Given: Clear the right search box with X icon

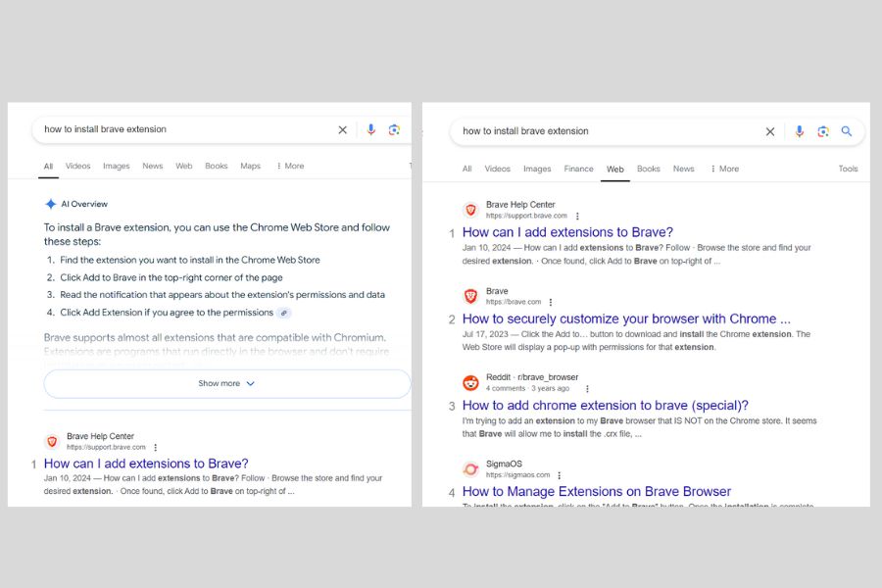Looking at the screenshot, I should pos(770,131).
